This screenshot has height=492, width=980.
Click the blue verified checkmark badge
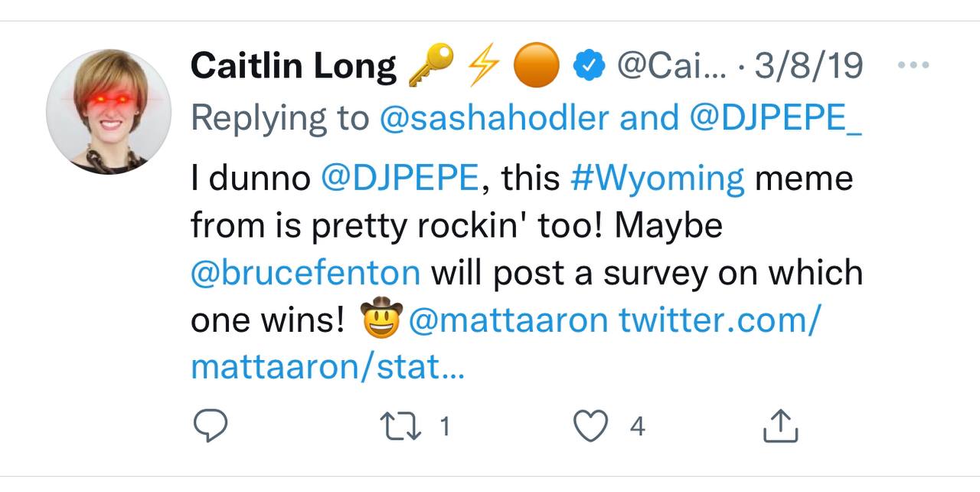[x=590, y=67]
